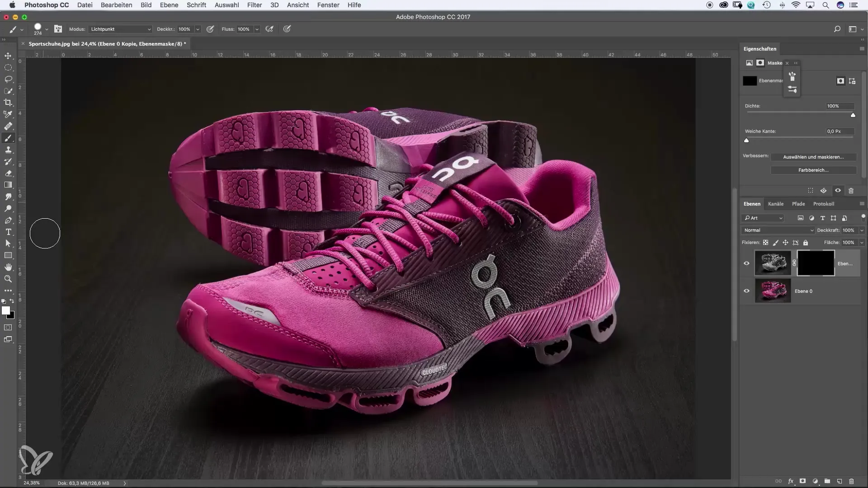Open the extra tools ellipsis
The width and height of the screenshot is (868, 488).
pos(8,291)
